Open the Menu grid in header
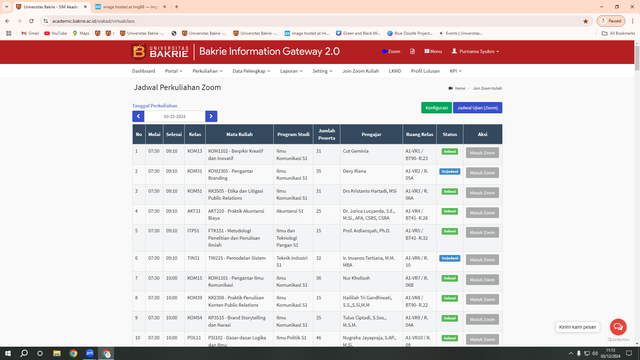640x360 pixels. point(433,51)
